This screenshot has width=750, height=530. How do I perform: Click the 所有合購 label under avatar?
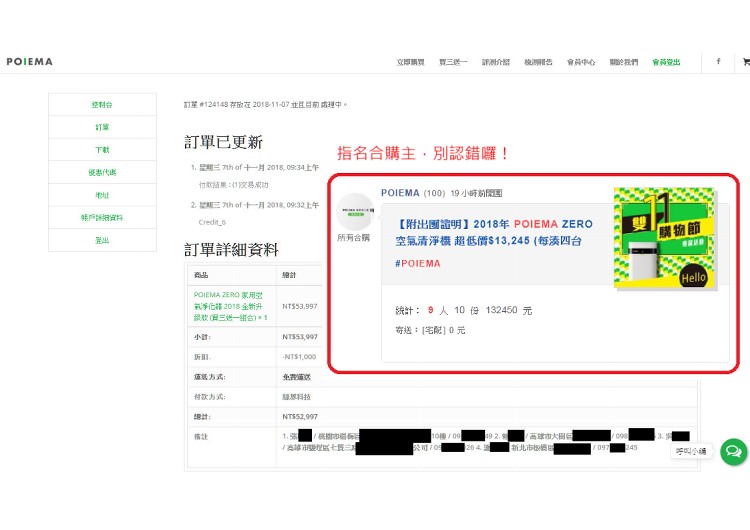pos(353,237)
